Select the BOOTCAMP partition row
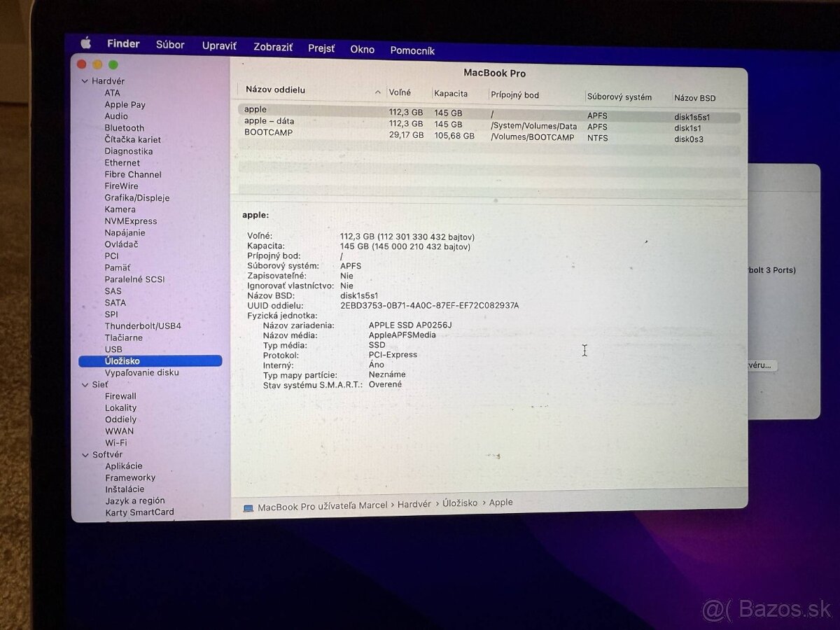 click(269, 133)
